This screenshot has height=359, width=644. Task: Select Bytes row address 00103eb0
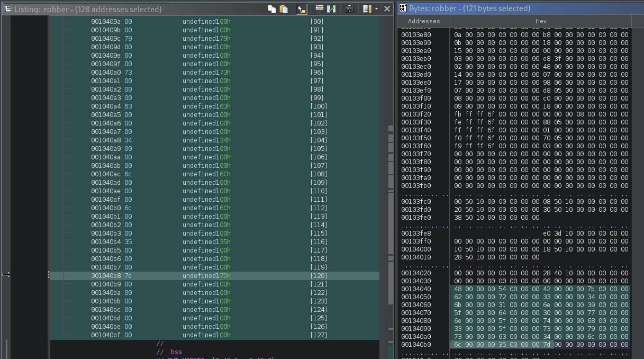(416, 59)
